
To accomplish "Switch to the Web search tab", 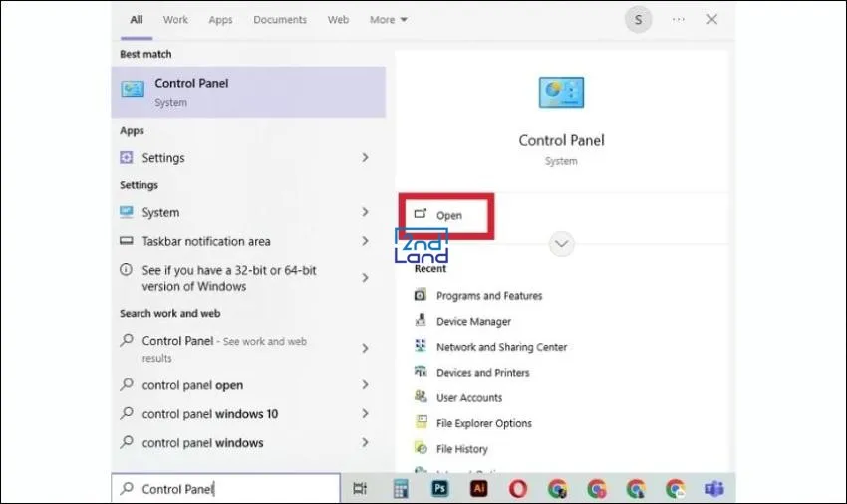I will (338, 20).
